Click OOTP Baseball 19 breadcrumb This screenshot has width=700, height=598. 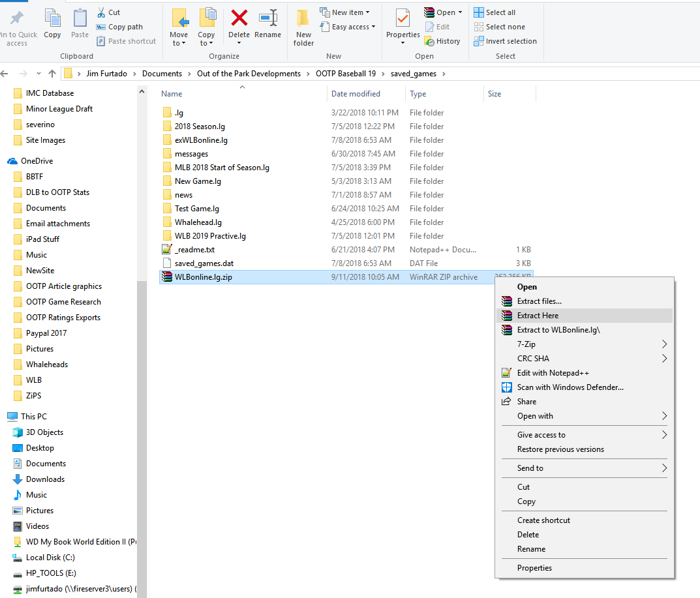pos(346,74)
